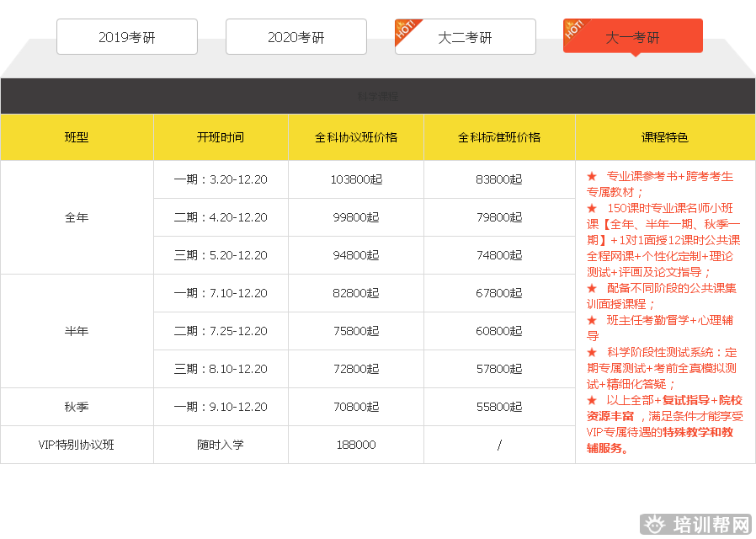This screenshot has width=756, height=539.
Task: Click the star before 科学阶段性测试系统
Action: point(592,352)
